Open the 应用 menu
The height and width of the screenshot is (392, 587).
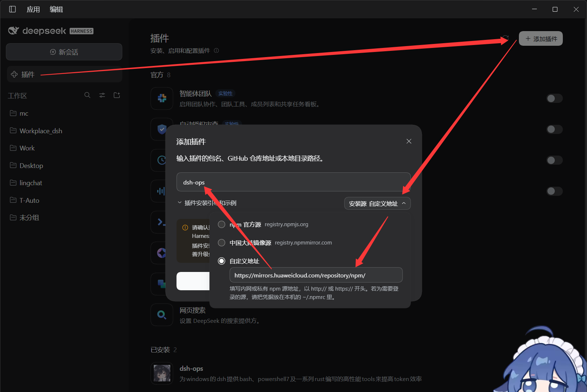pos(33,9)
